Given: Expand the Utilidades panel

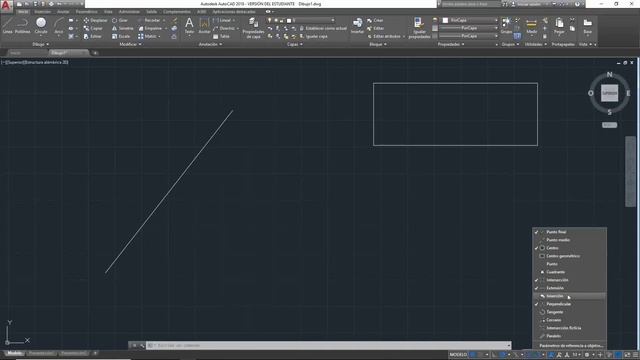Looking at the screenshot, I should click(536, 44).
